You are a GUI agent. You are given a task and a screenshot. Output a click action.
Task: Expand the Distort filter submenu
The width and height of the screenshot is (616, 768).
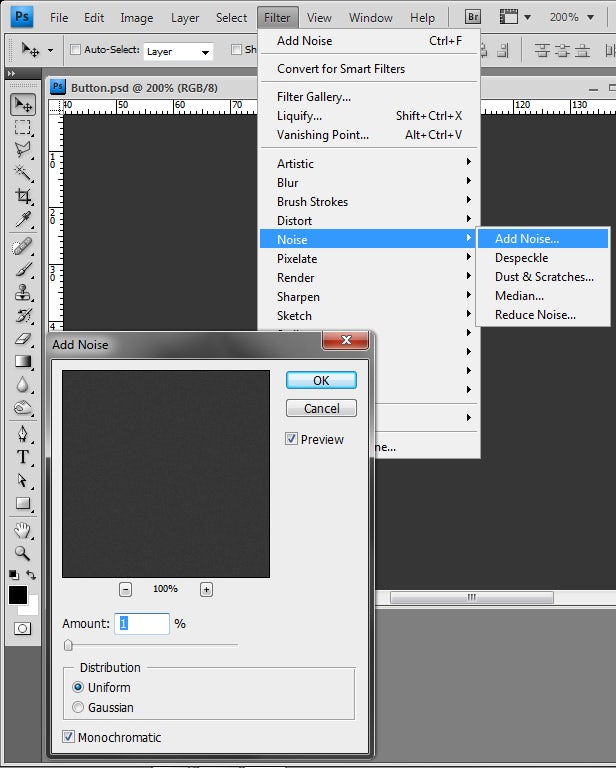click(369, 220)
